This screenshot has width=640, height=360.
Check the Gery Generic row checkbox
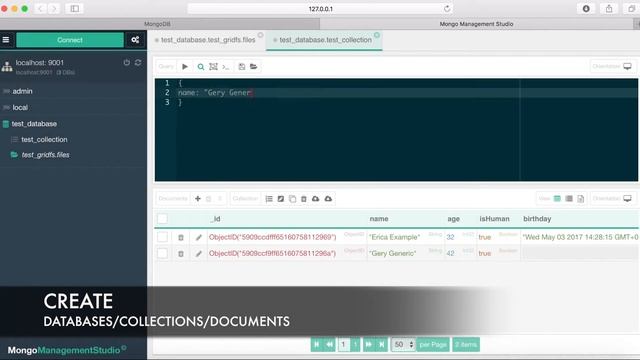point(162,253)
